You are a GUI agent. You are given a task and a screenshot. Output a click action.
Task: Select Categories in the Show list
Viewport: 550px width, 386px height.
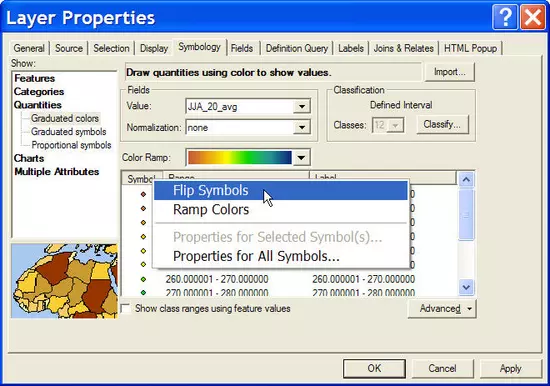coord(39,92)
